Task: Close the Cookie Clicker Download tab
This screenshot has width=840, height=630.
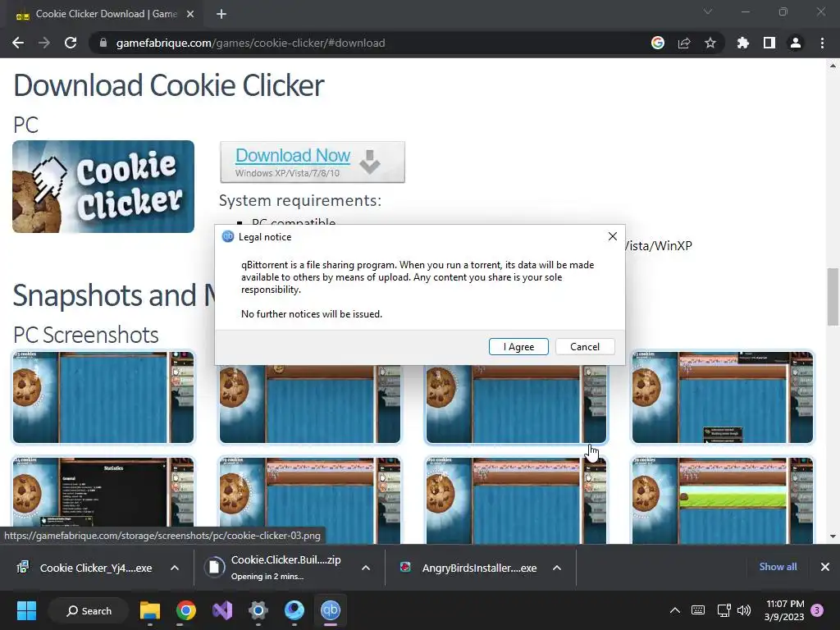Action: tap(190, 14)
